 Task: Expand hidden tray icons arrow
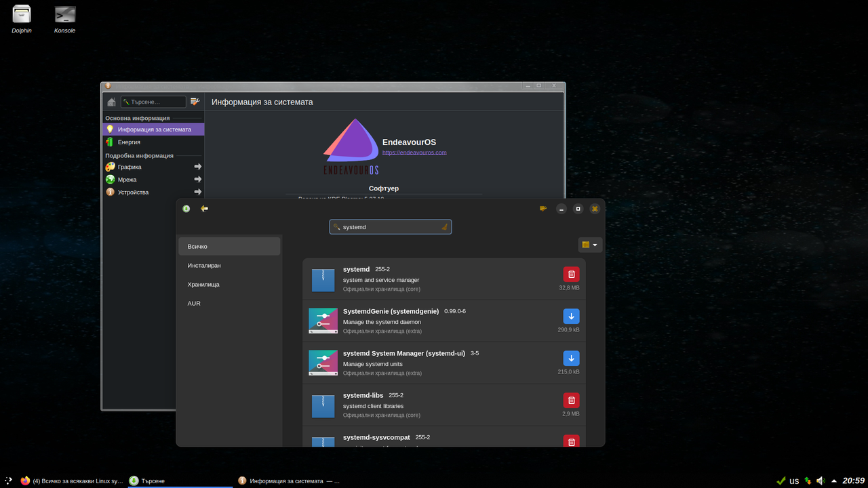pyautogui.click(x=833, y=481)
